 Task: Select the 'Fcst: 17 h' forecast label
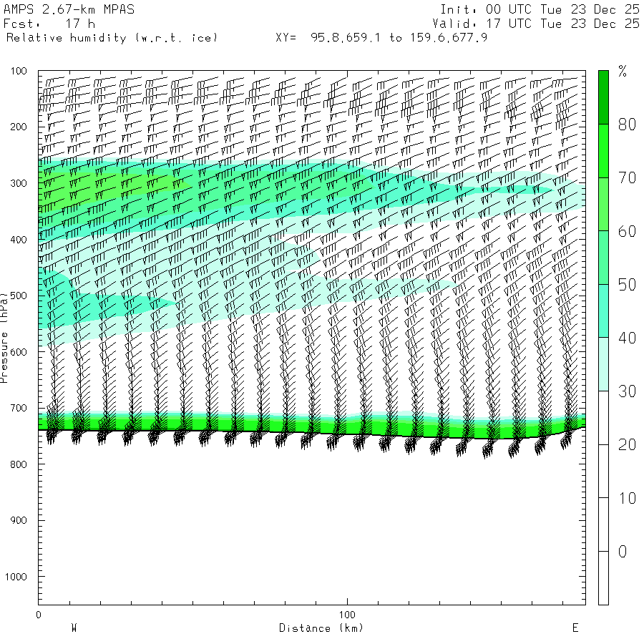pos(49,24)
